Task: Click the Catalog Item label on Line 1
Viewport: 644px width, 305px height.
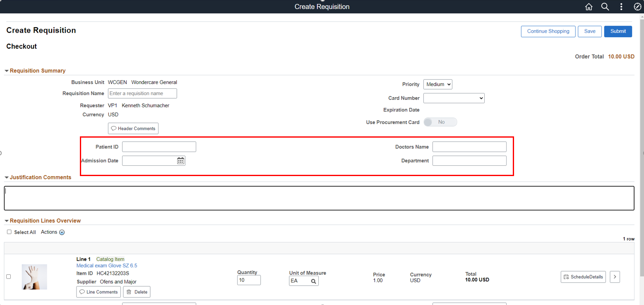Action: [111, 259]
